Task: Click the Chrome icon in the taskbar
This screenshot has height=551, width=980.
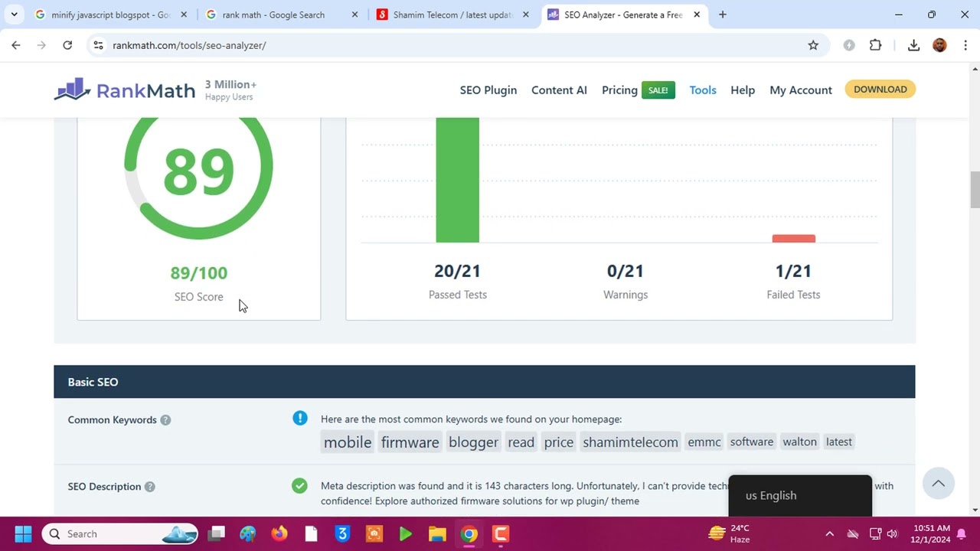Action: click(x=469, y=533)
